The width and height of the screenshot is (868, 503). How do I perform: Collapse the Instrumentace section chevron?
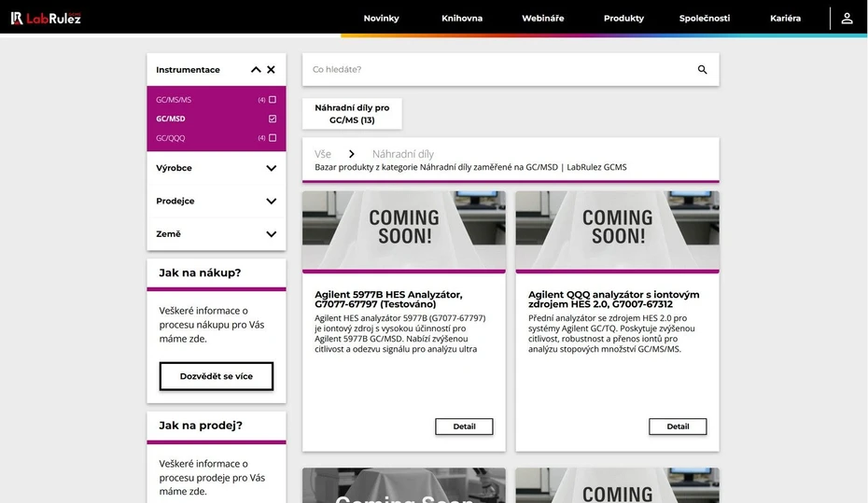click(x=256, y=70)
